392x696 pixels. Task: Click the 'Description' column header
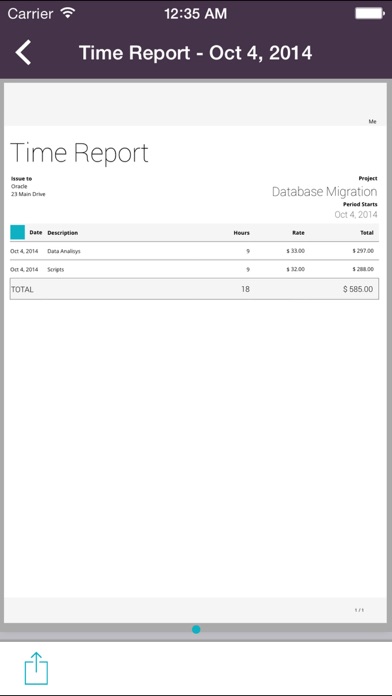tap(63, 233)
